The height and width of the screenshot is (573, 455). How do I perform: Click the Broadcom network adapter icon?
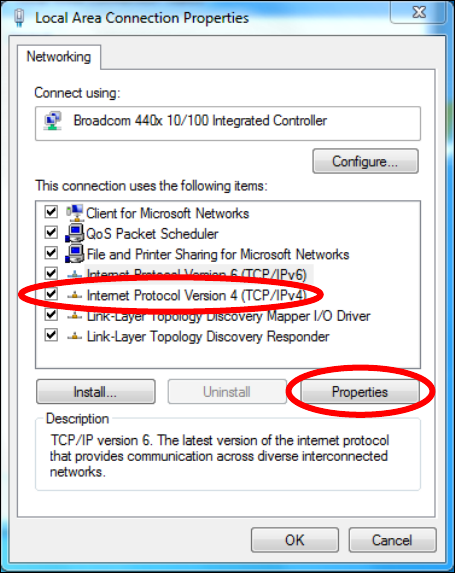pyautogui.click(x=53, y=121)
